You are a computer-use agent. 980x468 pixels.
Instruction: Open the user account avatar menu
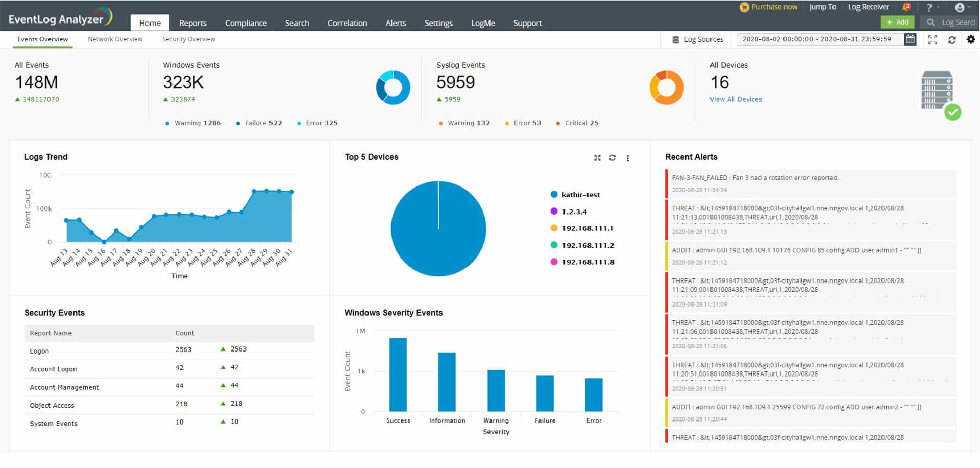pos(960,7)
